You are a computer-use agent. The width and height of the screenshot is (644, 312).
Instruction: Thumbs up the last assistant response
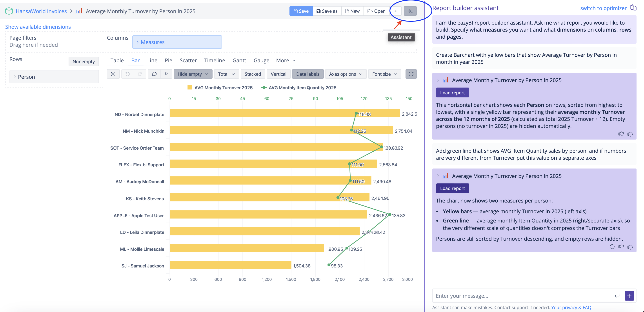(x=621, y=247)
